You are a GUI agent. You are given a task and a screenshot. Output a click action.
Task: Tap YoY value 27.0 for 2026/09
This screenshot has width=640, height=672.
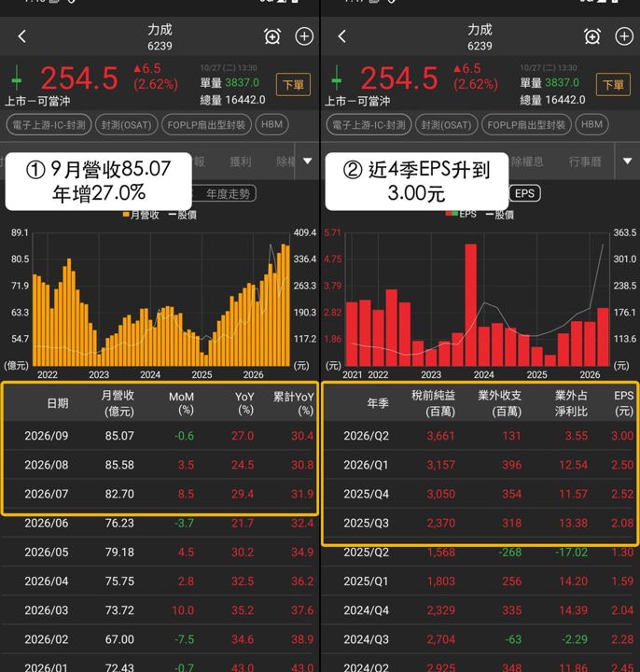click(x=243, y=436)
